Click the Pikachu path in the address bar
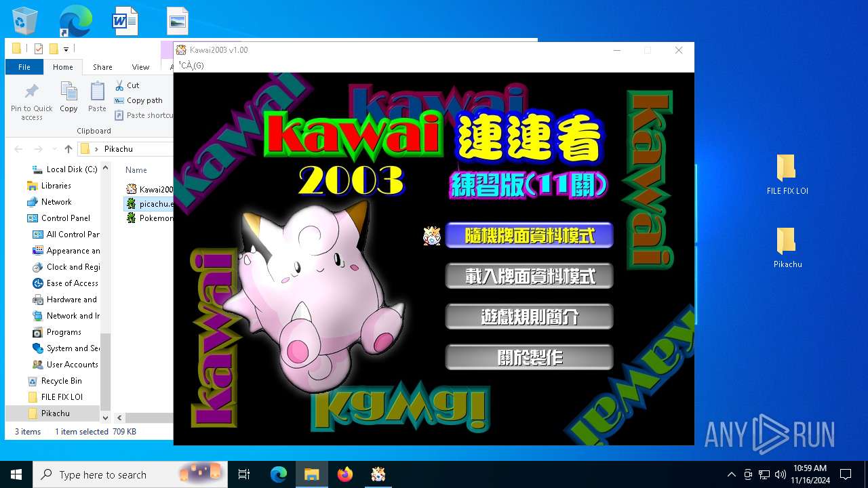 tap(119, 149)
